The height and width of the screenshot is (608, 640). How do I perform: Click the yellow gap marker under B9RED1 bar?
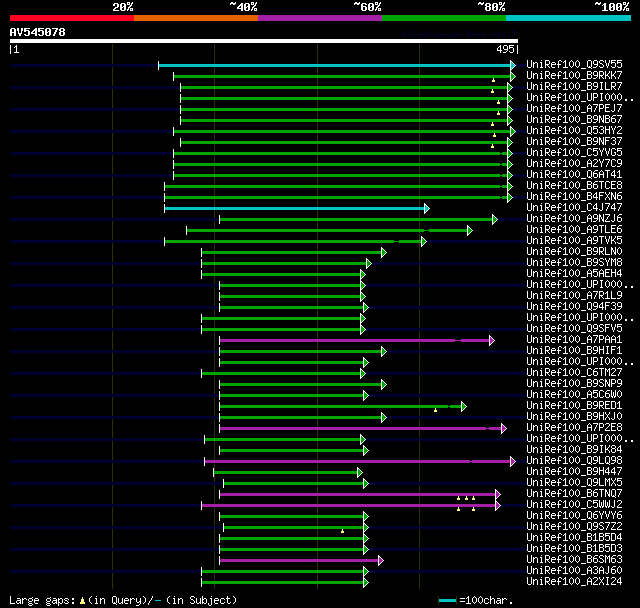pyautogui.click(x=436, y=410)
